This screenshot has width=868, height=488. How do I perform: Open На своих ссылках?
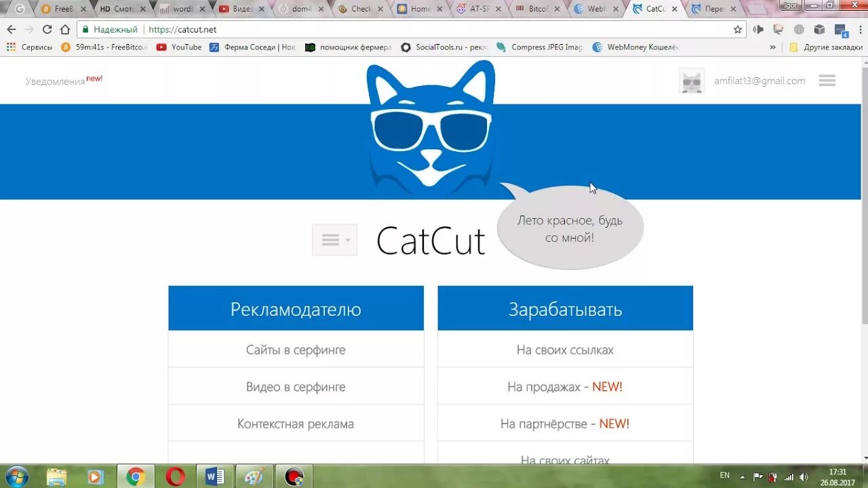(x=566, y=350)
